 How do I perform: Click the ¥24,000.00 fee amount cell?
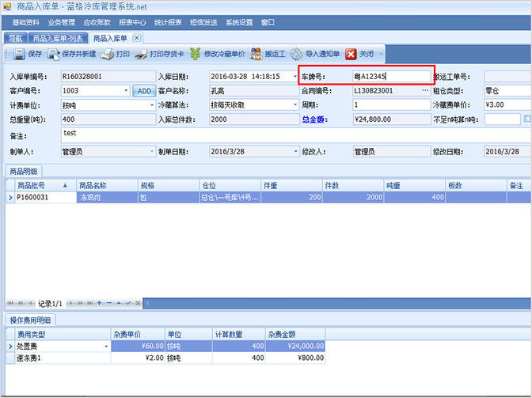coord(295,346)
